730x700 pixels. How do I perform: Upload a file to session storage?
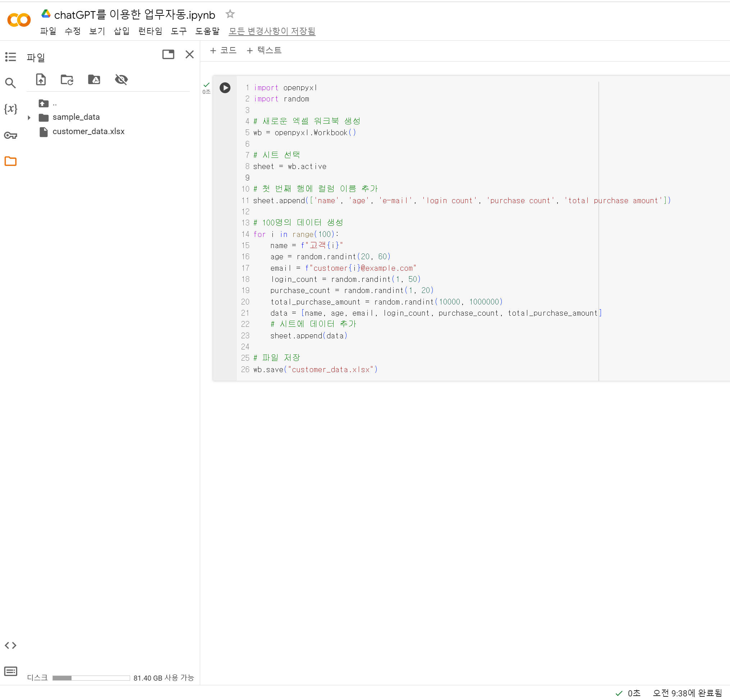tap(41, 79)
